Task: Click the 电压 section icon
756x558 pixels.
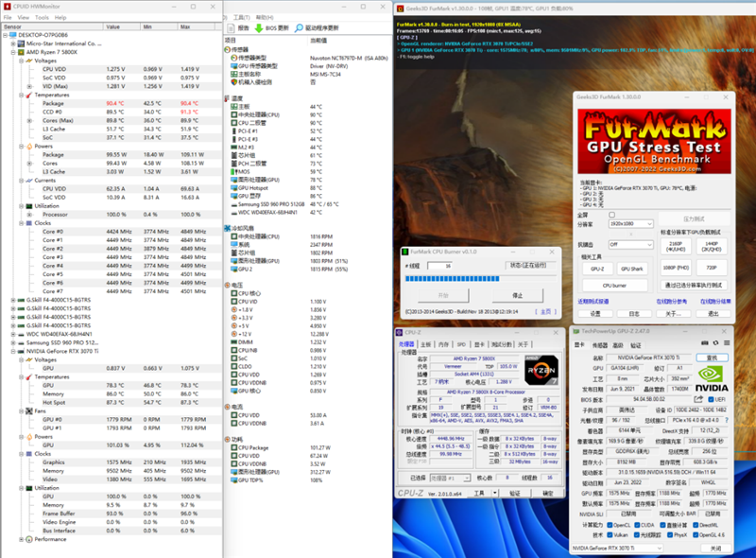Action: pyautogui.click(x=228, y=286)
